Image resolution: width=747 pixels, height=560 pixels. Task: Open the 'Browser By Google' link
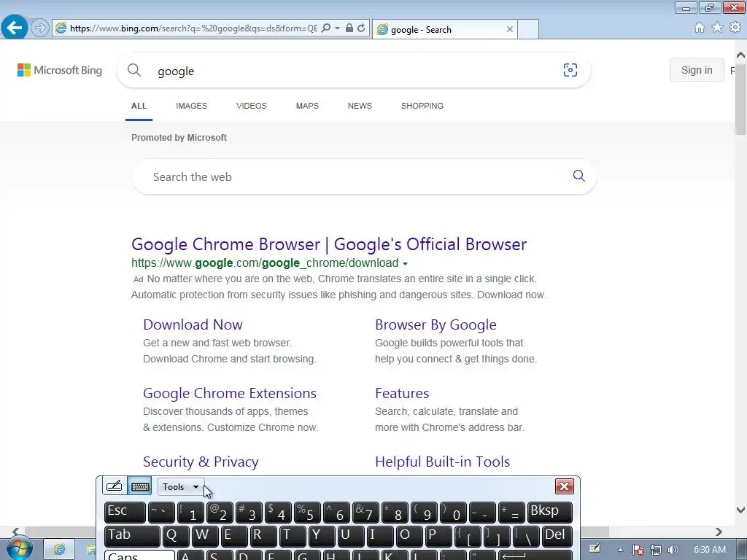pos(436,324)
